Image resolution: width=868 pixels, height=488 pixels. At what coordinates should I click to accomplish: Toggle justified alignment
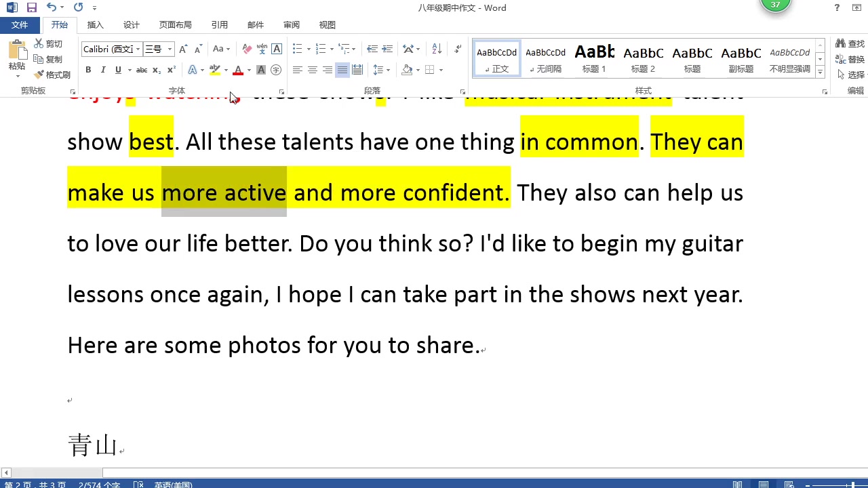(342, 70)
